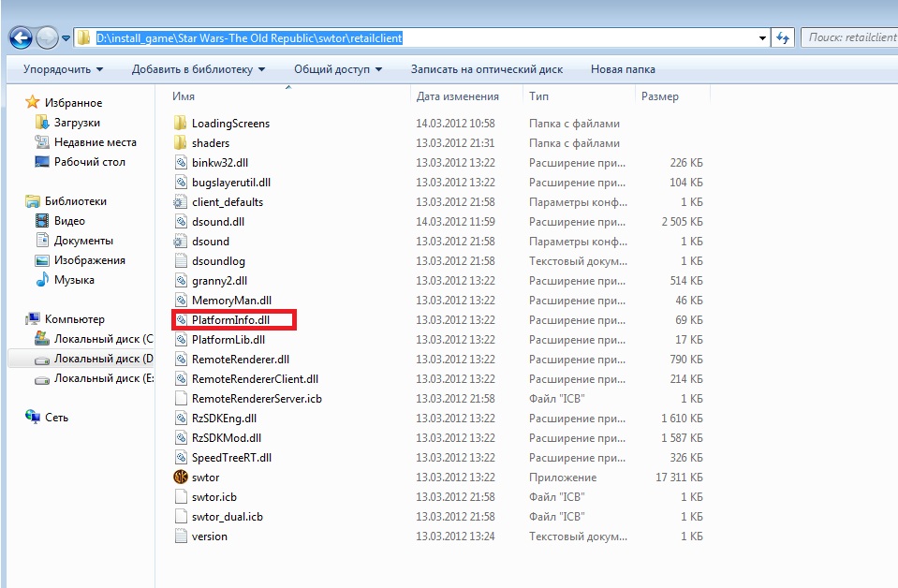Select RemoteRenderer.dll file icon
The width and height of the screenshot is (898, 588).
click(181, 359)
